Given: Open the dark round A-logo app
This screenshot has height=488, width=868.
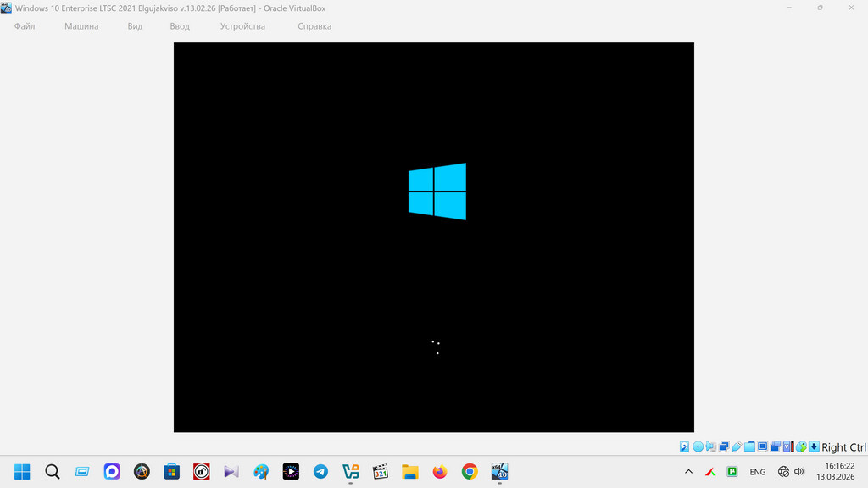Looking at the screenshot, I should [142, 471].
